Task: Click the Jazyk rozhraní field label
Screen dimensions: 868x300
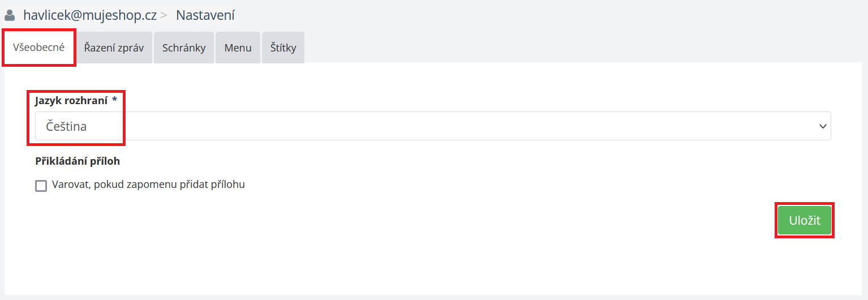Action: (71, 101)
